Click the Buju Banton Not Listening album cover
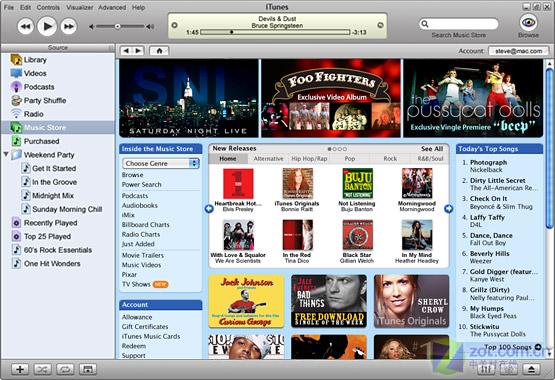 pyautogui.click(x=357, y=183)
